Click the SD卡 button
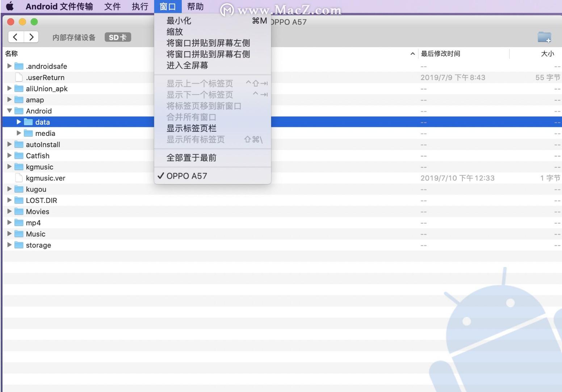 117,37
